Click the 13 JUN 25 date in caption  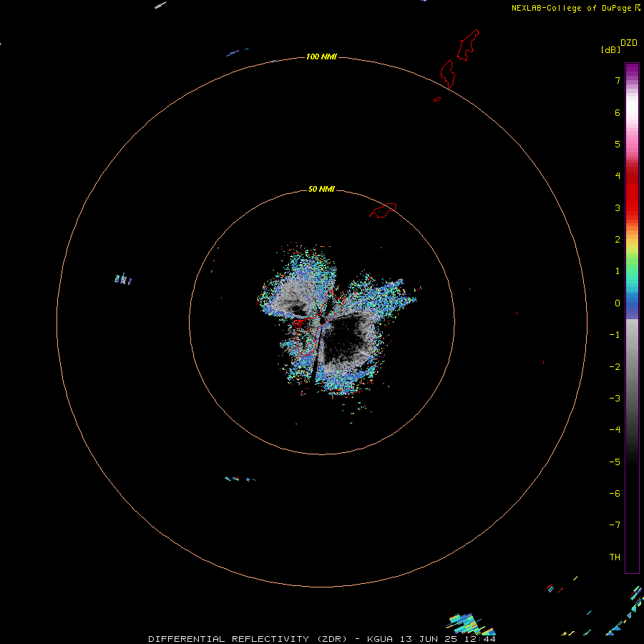tap(428, 639)
